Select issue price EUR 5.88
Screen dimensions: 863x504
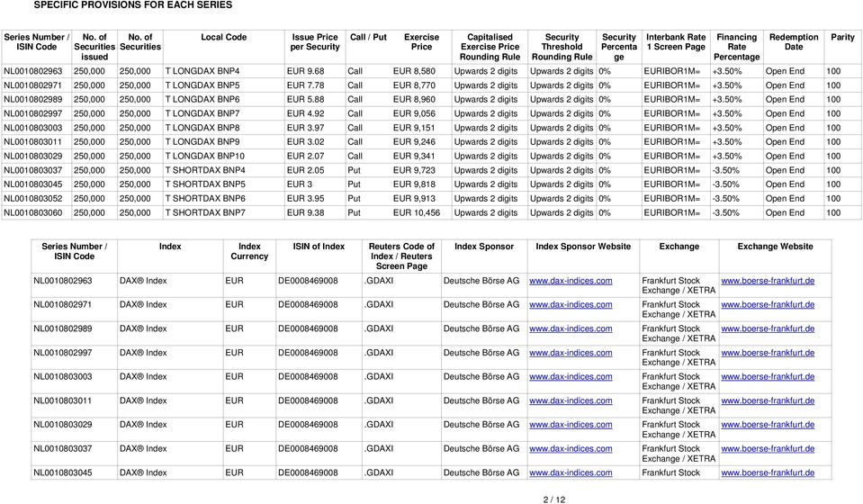[x=305, y=100]
